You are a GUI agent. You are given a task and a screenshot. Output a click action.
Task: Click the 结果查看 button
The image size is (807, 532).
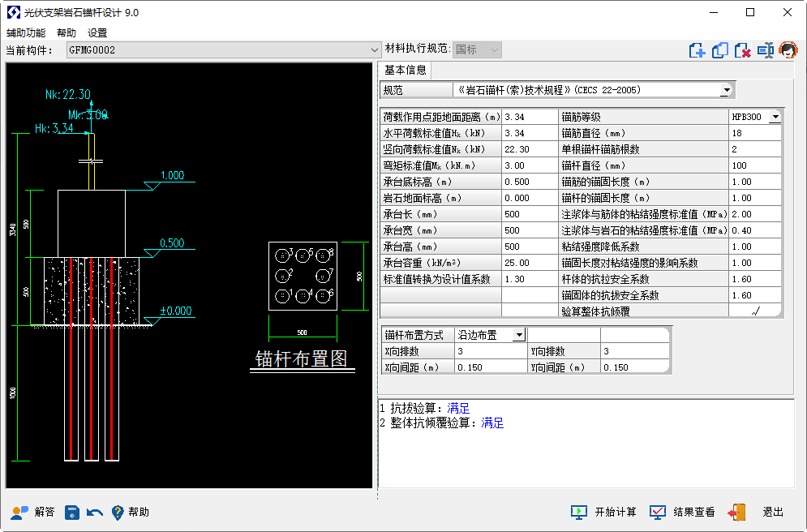tap(683, 512)
